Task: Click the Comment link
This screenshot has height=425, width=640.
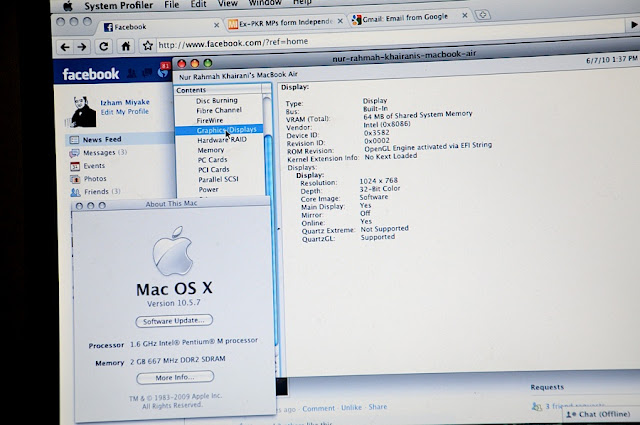Action: 318,408
